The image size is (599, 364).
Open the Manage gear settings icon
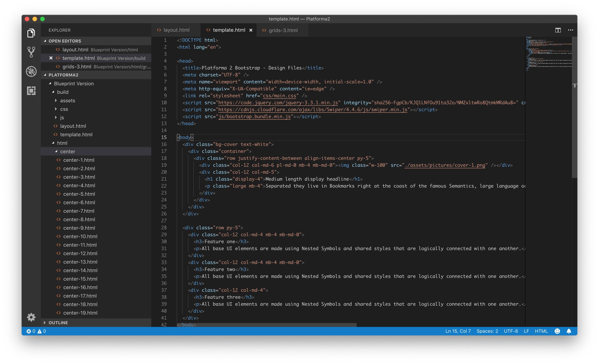[31, 317]
